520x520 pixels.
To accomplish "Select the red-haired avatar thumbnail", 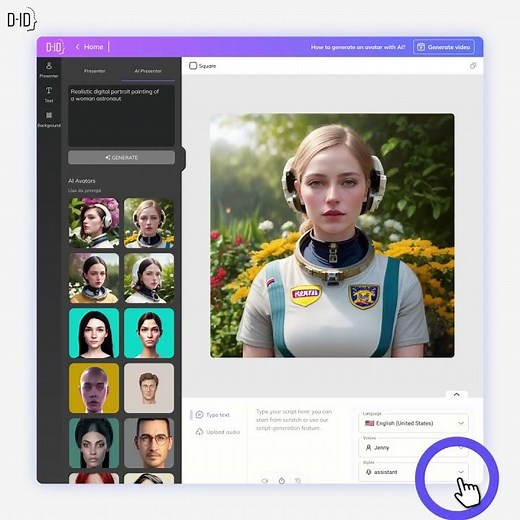I will click(x=94, y=478).
